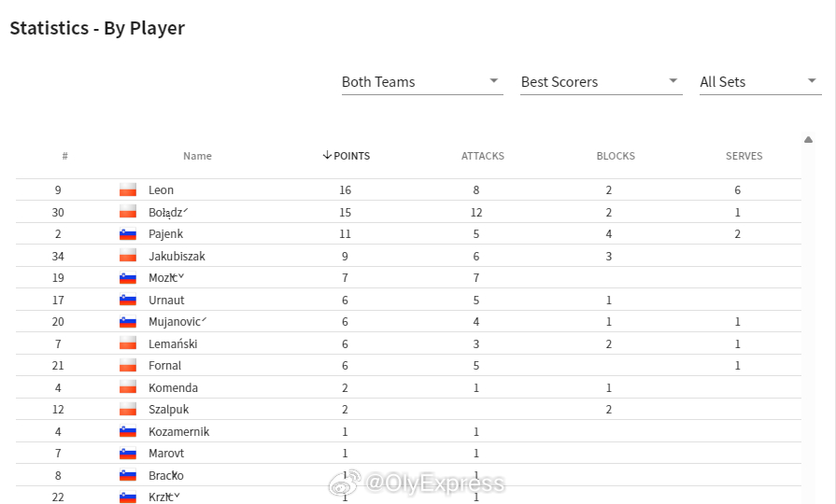Click the sort arrow next to POINTS

tap(327, 155)
